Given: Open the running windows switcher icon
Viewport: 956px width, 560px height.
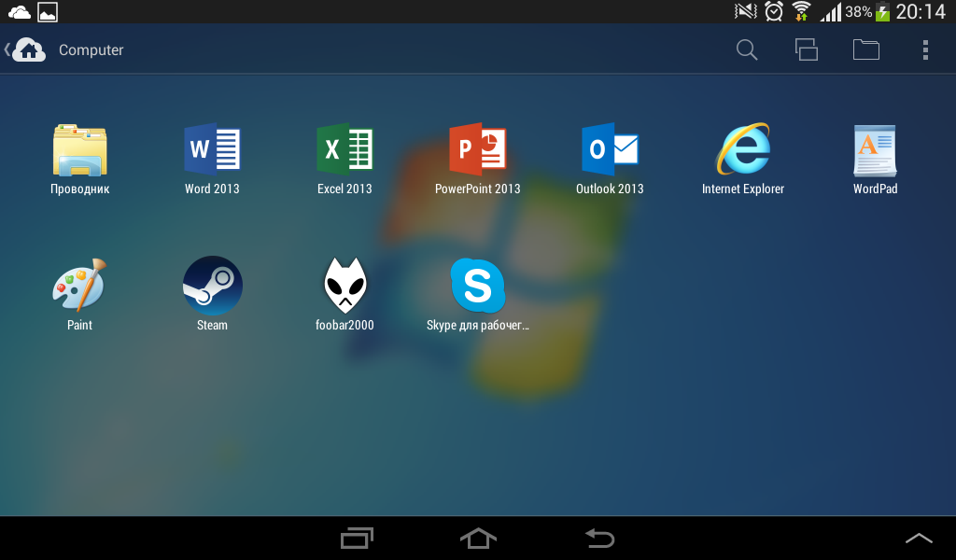Looking at the screenshot, I should tap(806, 50).
